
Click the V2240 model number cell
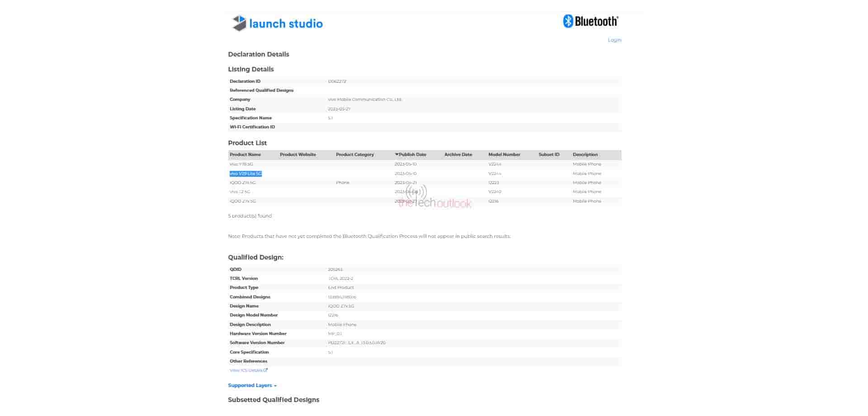tap(495, 192)
